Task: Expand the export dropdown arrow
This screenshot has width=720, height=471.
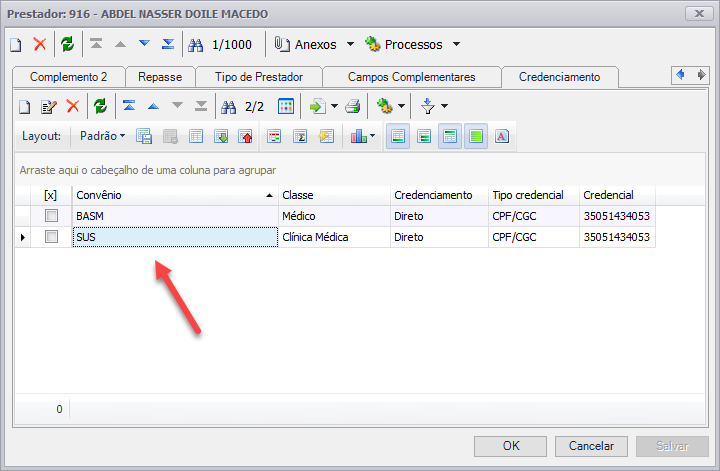Action: click(334, 107)
